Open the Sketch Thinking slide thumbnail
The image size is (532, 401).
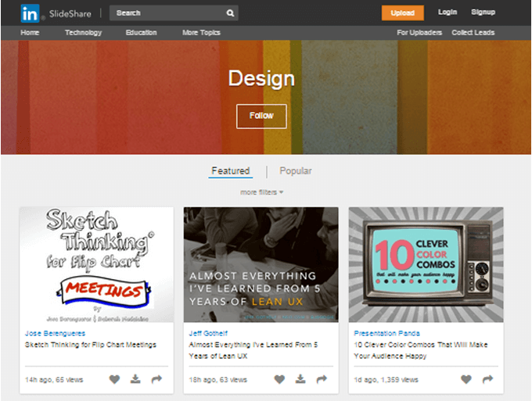tap(97, 265)
